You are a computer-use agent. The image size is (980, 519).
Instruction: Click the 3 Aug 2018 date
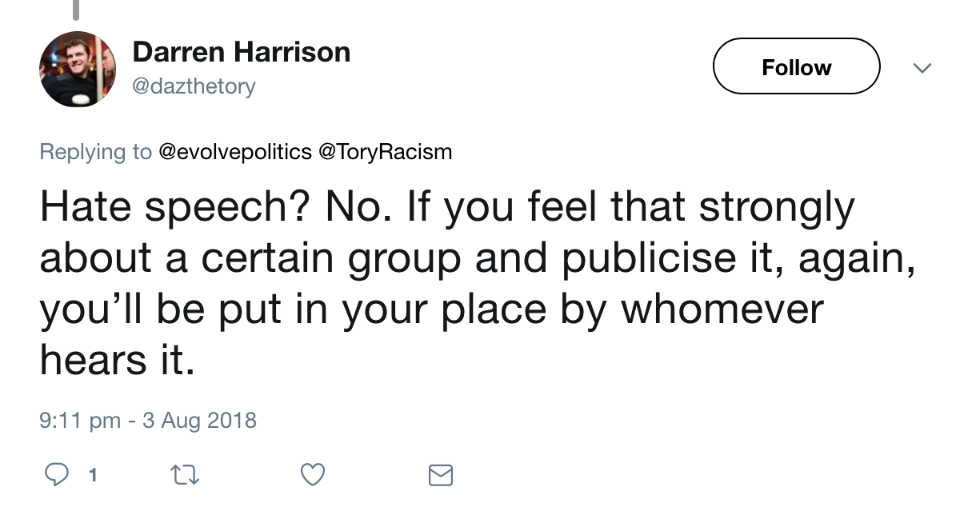point(199,420)
